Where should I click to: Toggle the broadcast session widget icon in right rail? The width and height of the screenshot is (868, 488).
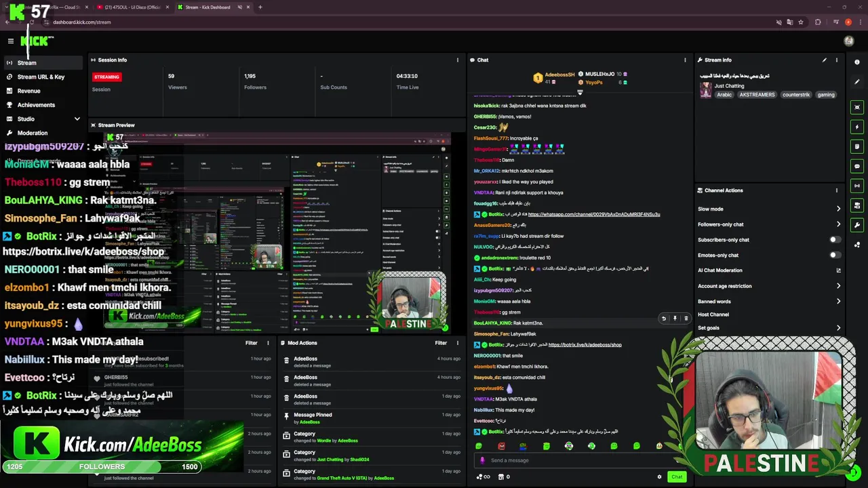[857, 186]
